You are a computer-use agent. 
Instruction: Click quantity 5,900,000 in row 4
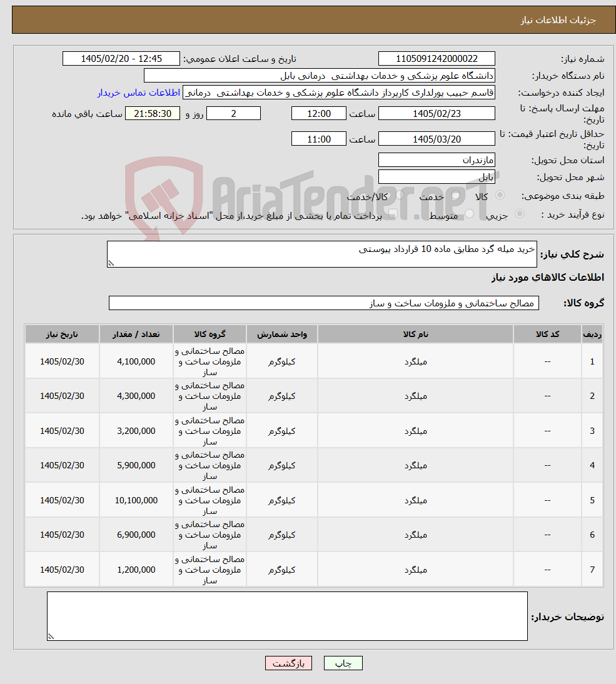click(136, 465)
